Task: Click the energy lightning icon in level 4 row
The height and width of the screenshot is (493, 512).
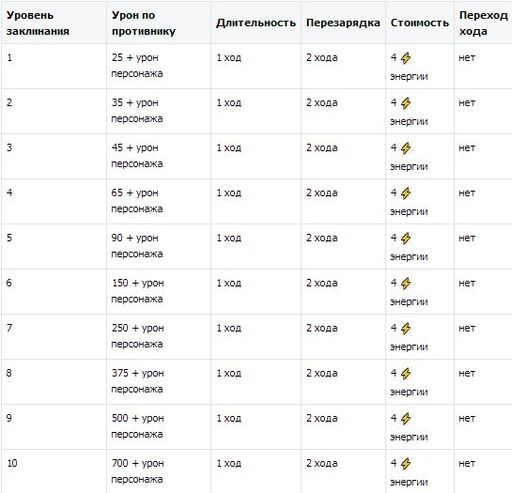Action: click(406, 193)
